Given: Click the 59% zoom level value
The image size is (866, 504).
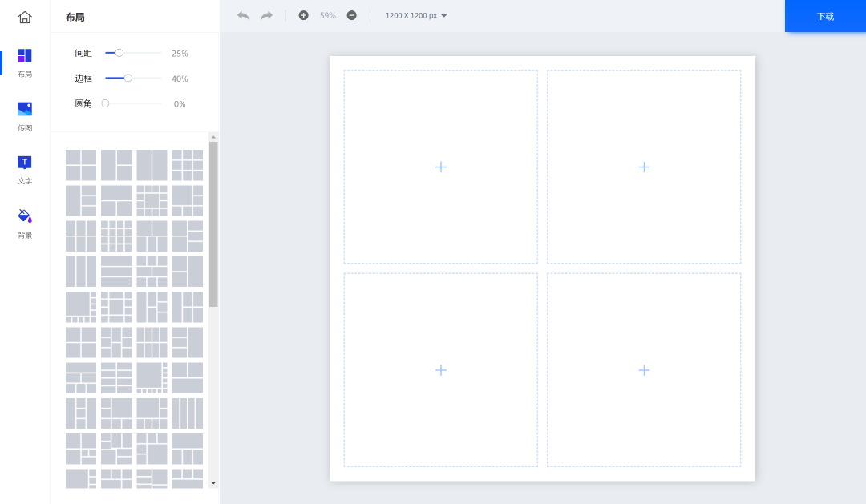Looking at the screenshot, I should [327, 15].
